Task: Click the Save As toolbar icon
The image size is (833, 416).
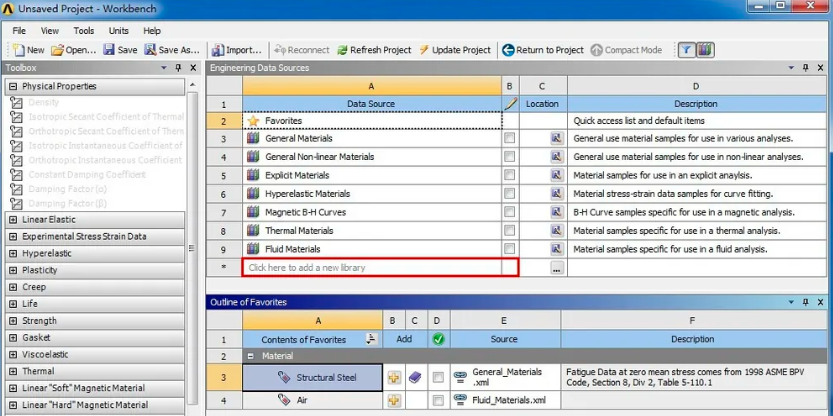Action: coord(150,50)
